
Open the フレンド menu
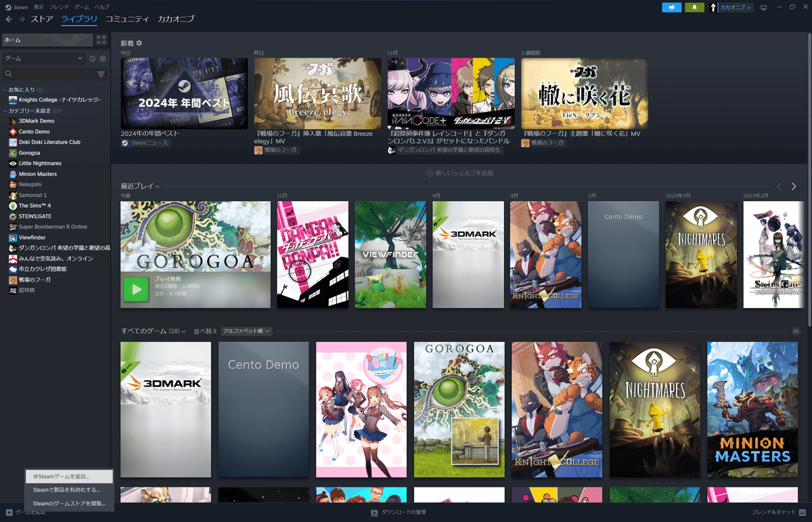coord(59,6)
